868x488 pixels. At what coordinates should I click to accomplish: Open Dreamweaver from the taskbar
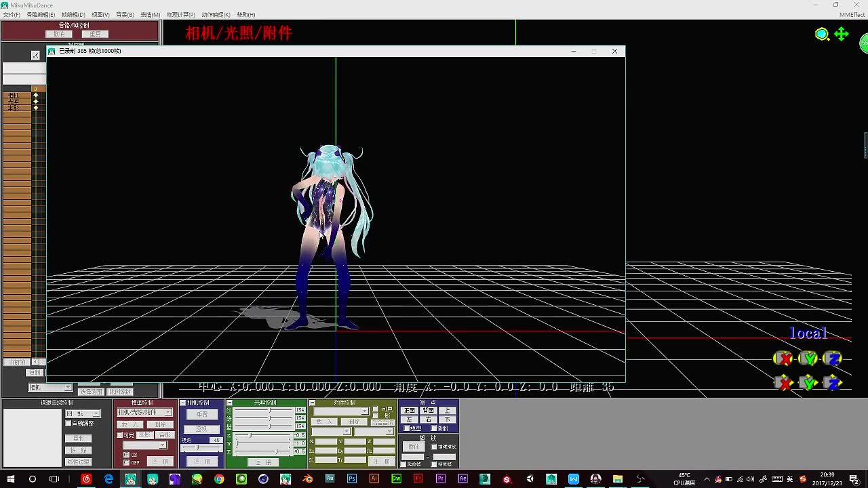click(396, 479)
